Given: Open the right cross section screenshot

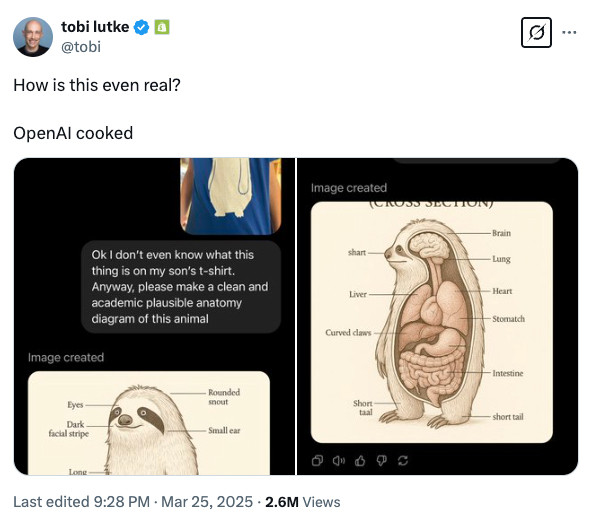Looking at the screenshot, I should point(438,316).
